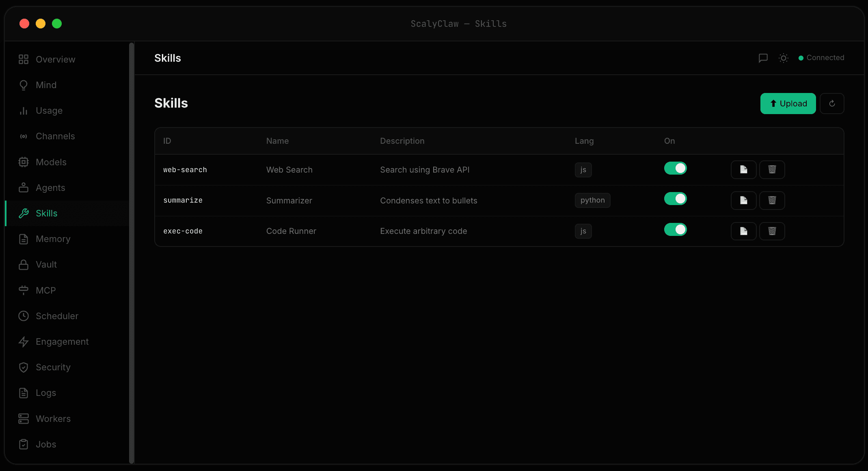This screenshot has width=868, height=471.
Task: Delete the exec-code skill via trash icon
Action: pos(772,231)
